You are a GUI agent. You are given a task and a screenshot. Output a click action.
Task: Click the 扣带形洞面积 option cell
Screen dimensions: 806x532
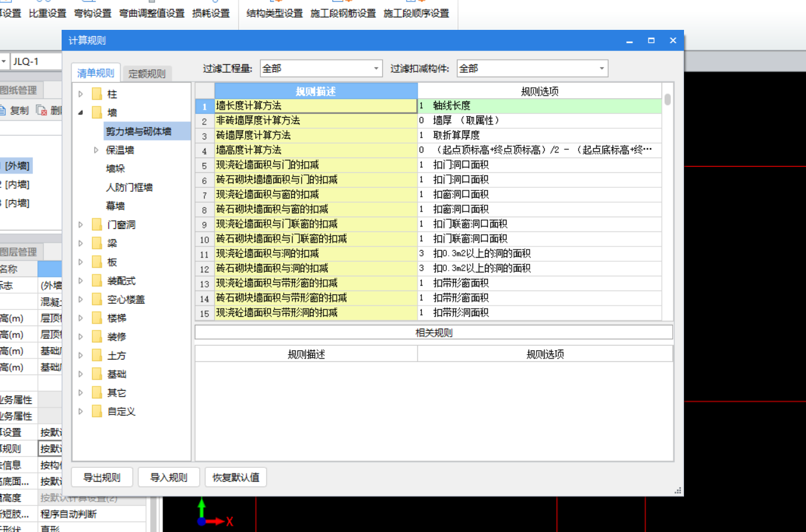click(x=540, y=313)
